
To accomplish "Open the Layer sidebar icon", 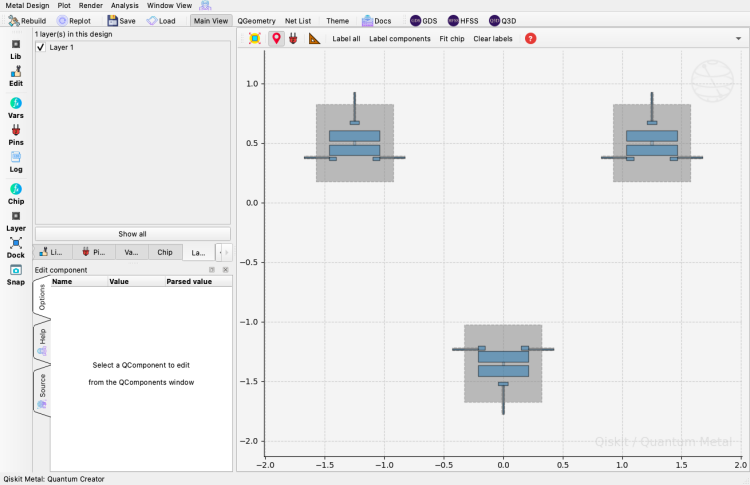I will click(x=16, y=221).
